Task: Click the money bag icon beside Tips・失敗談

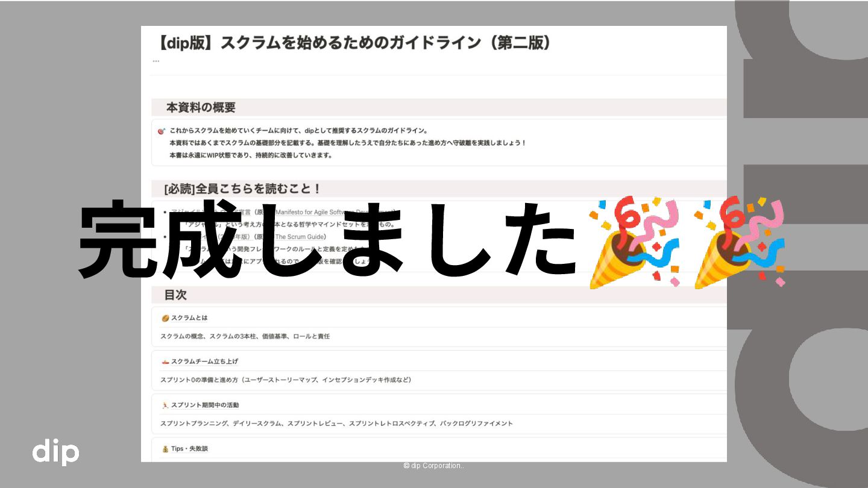Action: click(165, 449)
